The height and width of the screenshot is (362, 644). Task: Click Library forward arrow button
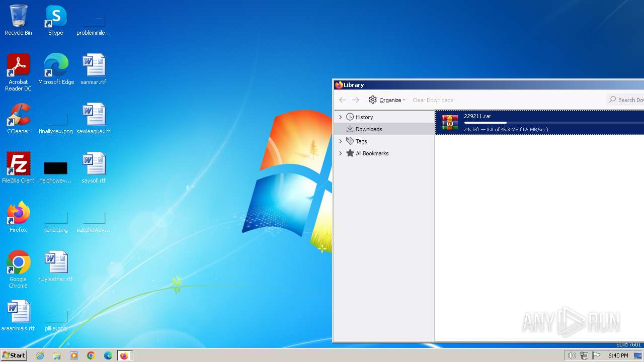coord(356,100)
